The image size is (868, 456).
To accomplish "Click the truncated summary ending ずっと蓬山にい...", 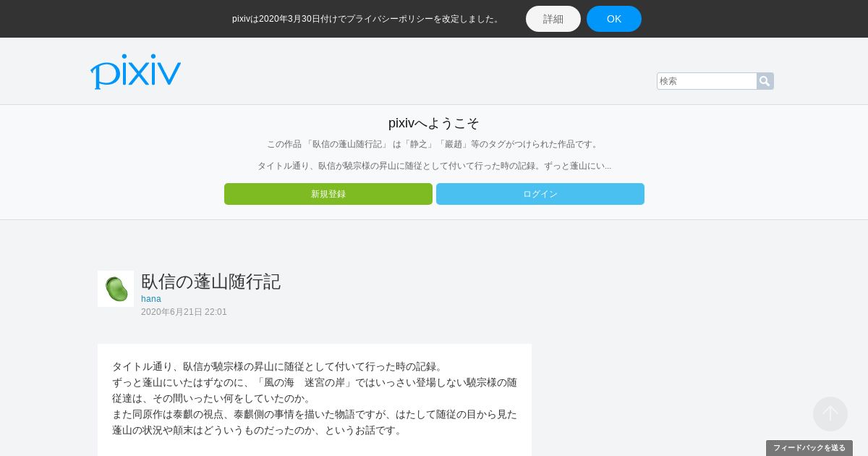I will tap(434, 166).
